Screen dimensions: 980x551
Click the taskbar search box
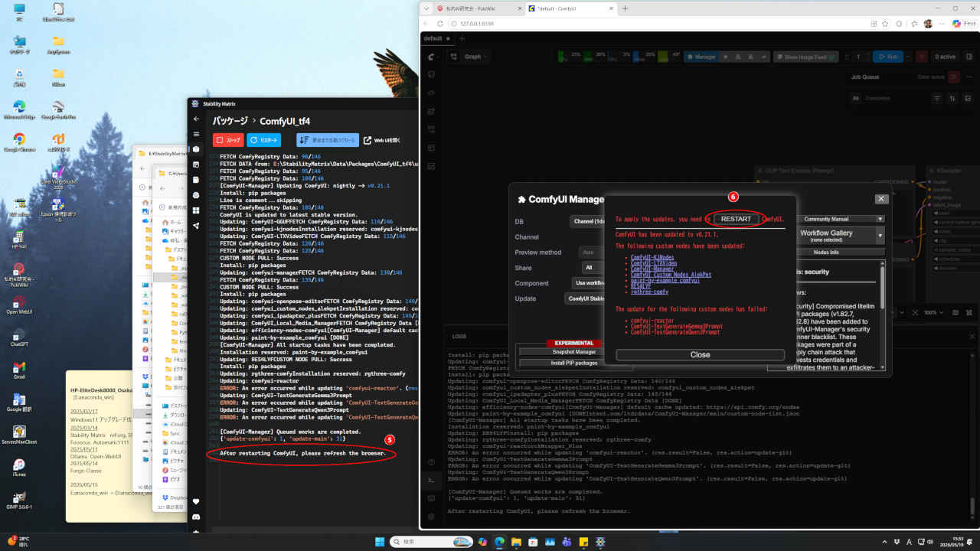coord(432,541)
